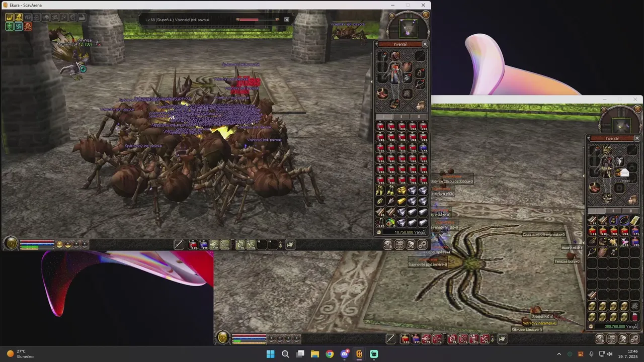Open Google Chrome from the taskbar

(x=329, y=354)
